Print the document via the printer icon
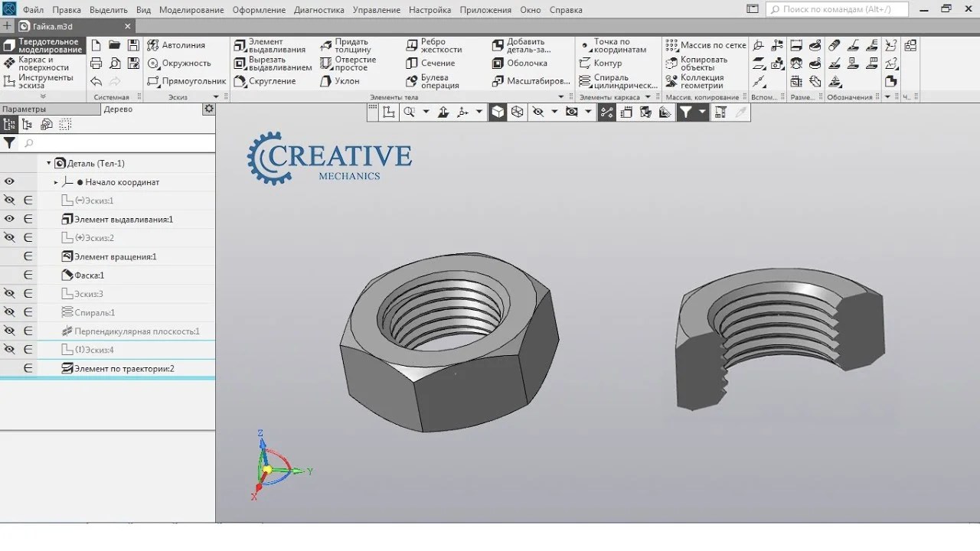This screenshot has height=551, width=980. point(96,64)
